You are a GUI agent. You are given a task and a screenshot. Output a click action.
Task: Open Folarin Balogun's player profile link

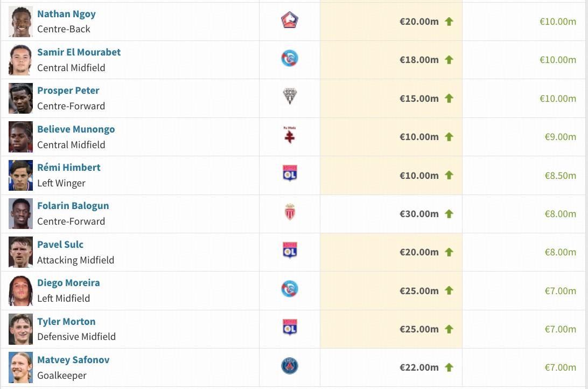(x=73, y=206)
